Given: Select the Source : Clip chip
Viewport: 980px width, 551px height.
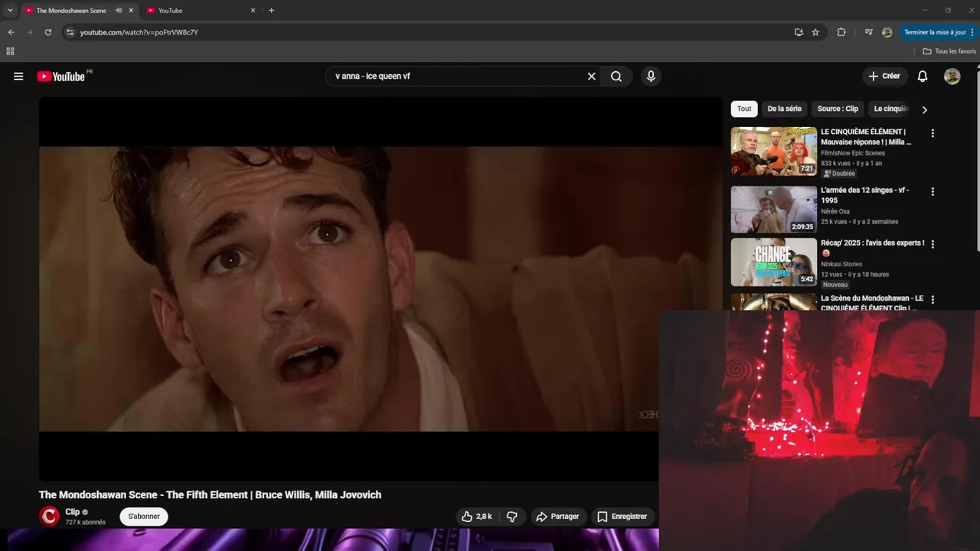Looking at the screenshot, I should pyautogui.click(x=838, y=109).
